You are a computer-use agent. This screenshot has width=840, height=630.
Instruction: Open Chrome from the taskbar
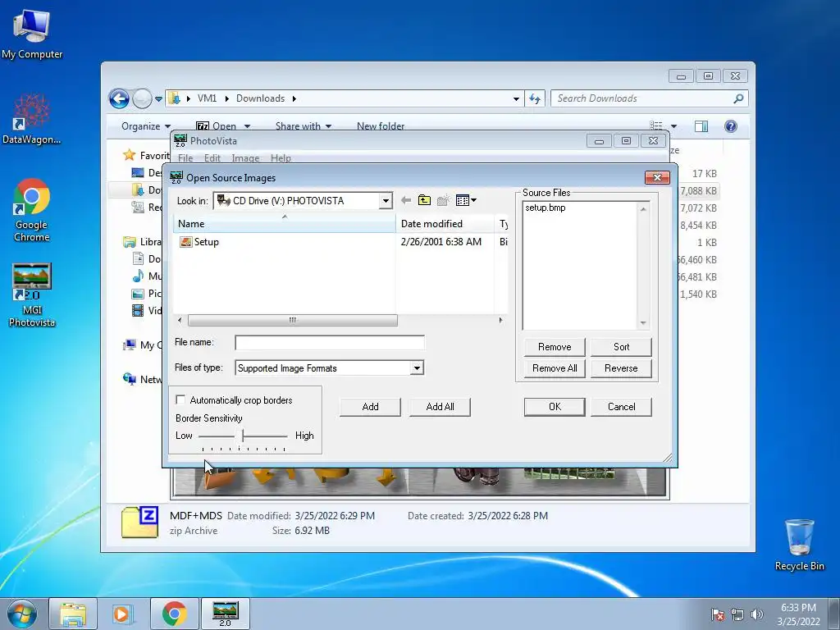174,614
